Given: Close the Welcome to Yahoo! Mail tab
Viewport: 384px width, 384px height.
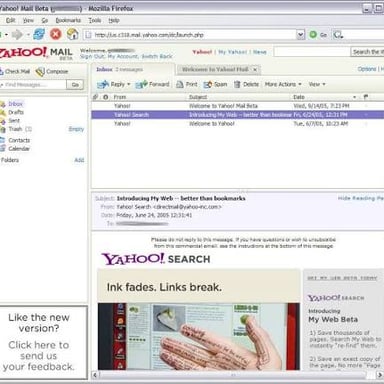Looking at the screenshot, I should click(x=255, y=70).
